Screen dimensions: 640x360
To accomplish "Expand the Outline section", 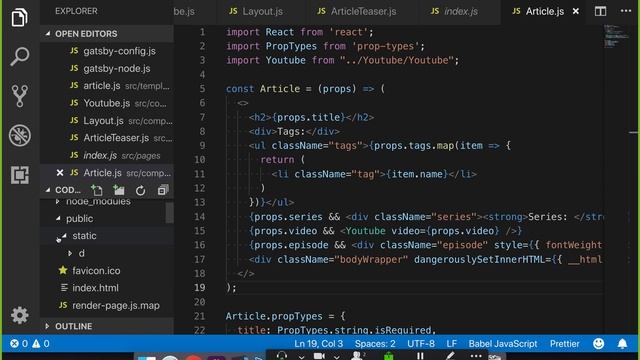I will [x=47, y=326].
